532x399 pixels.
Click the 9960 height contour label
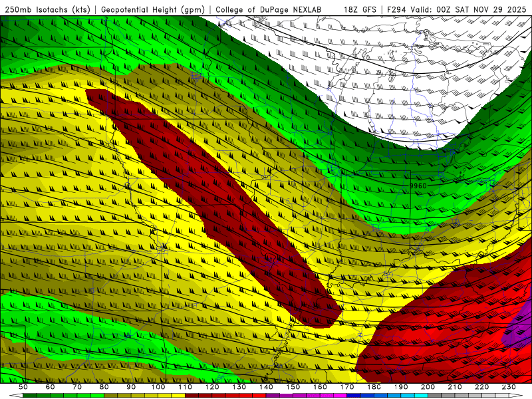coord(418,186)
